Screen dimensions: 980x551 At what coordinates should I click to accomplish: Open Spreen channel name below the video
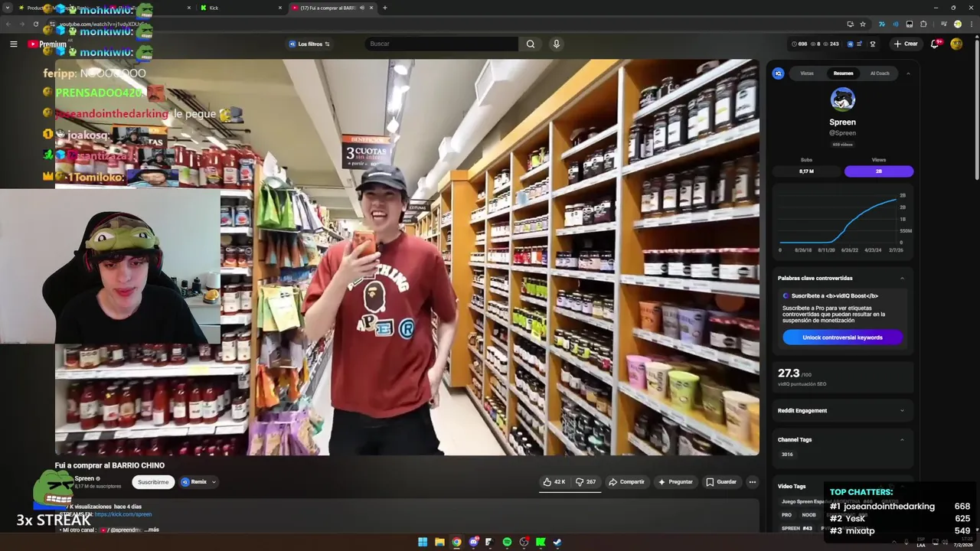pos(84,478)
